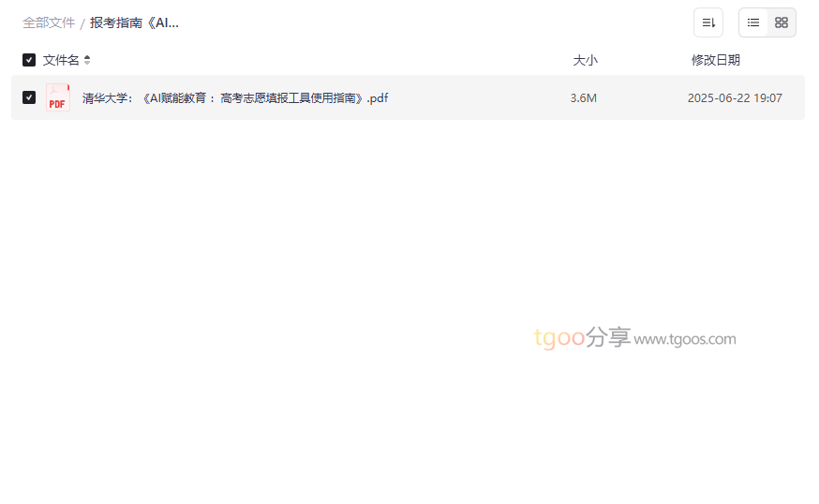Sort by the 文件名 column header
Viewport: 819px width, 504px height.
tap(61, 60)
